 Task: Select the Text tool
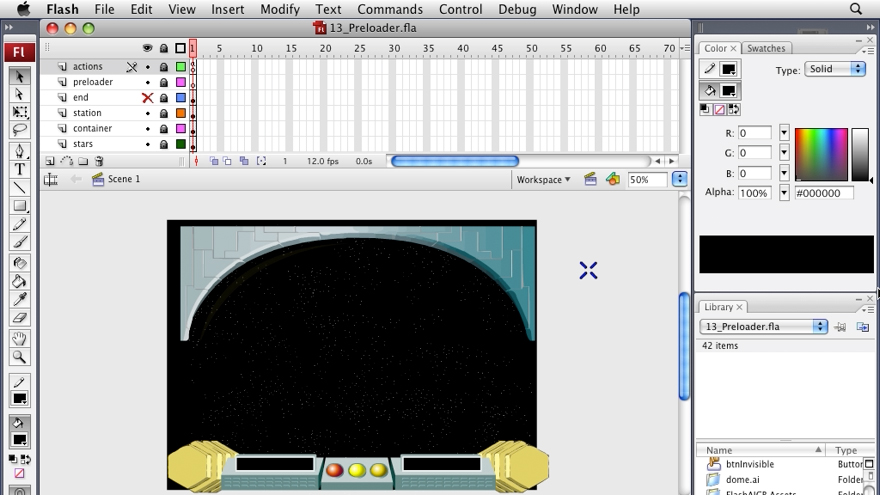(x=20, y=169)
